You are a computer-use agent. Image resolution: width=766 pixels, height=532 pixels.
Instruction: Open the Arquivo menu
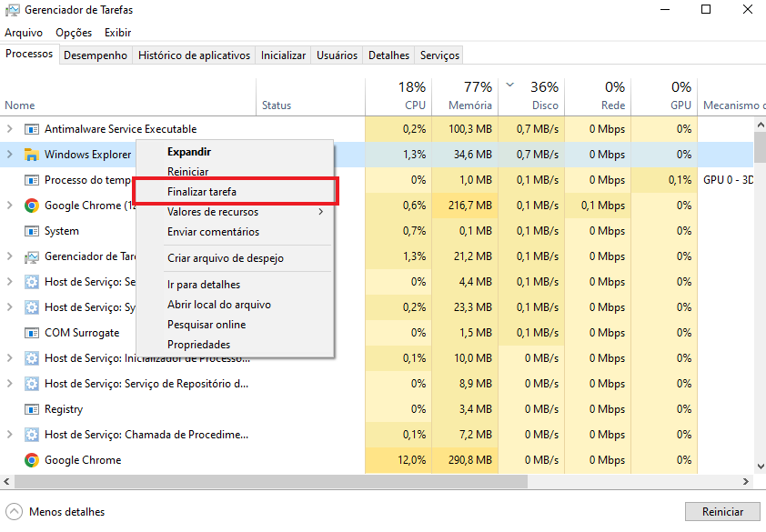24,33
